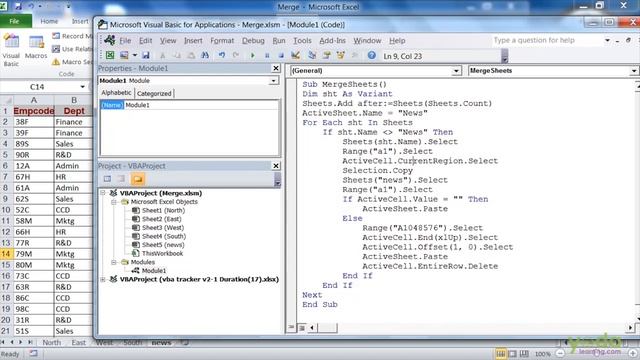Select Excel cell A14 containing 79M
The image size is (640, 360).
33,254
